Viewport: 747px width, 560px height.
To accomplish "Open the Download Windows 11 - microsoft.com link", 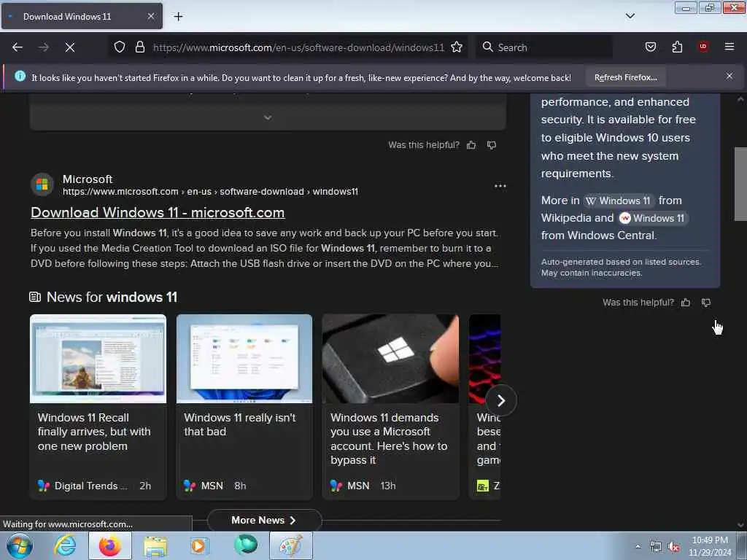I will pos(158,212).
